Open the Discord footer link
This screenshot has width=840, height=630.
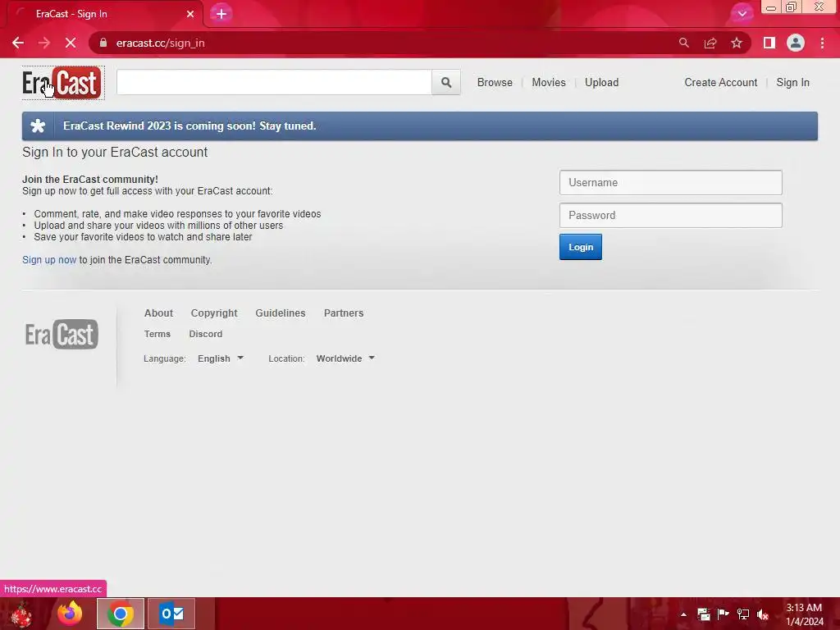coord(206,334)
